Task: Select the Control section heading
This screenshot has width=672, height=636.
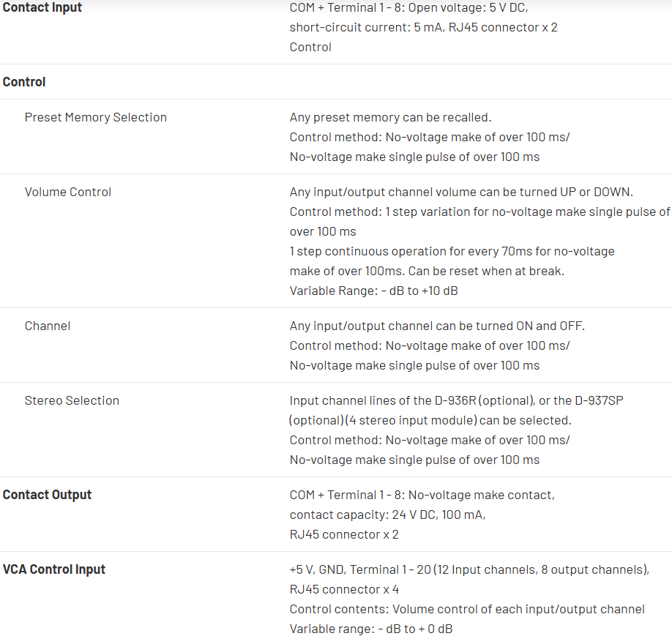Action: tap(24, 82)
